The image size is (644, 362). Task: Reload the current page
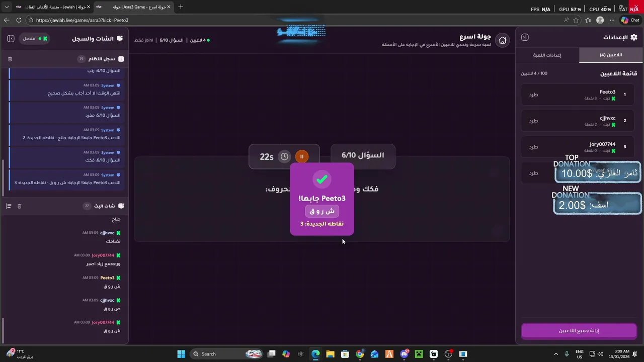(19, 20)
